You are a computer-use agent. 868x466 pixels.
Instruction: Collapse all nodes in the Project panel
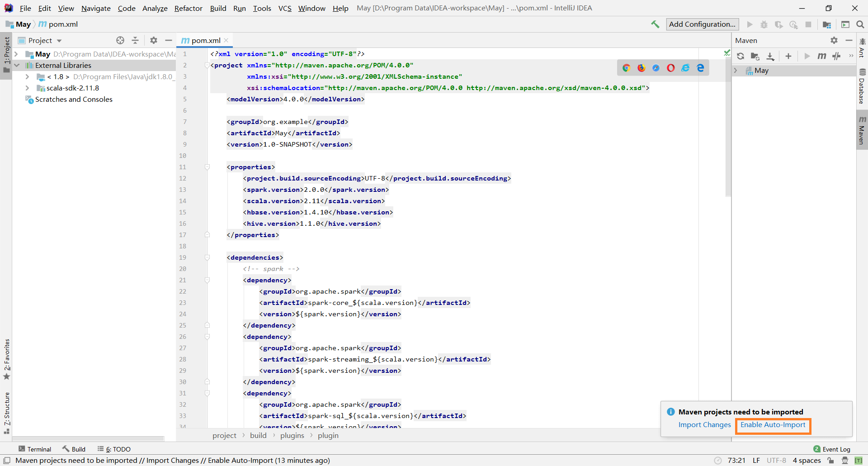pos(135,40)
